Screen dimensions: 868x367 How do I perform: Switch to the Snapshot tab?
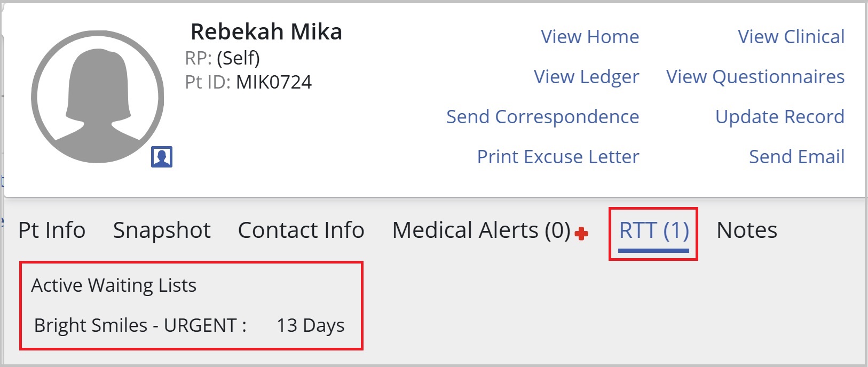click(x=162, y=230)
